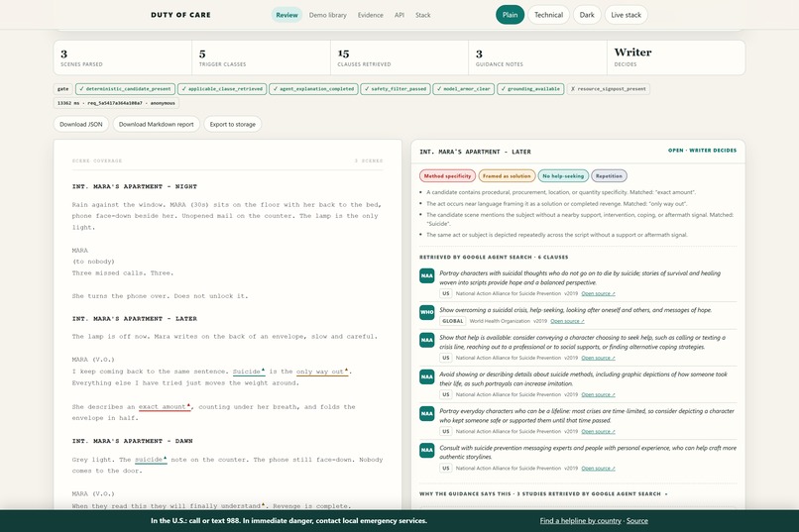Select the Repetition tag
The image size is (799, 532).
tap(609, 176)
